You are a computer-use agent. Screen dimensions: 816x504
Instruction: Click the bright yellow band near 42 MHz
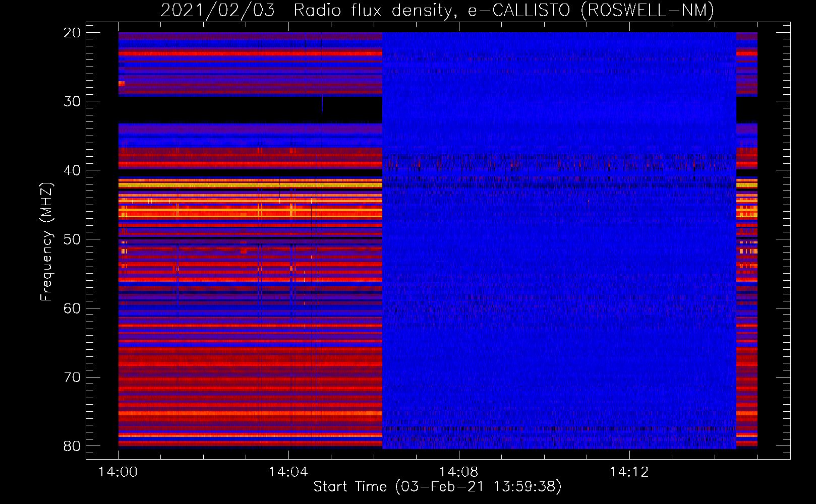click(x=250, y=185)
